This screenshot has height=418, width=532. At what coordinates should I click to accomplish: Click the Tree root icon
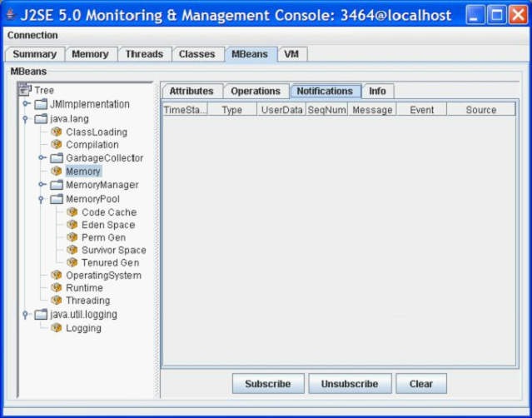tap(25, 90)
